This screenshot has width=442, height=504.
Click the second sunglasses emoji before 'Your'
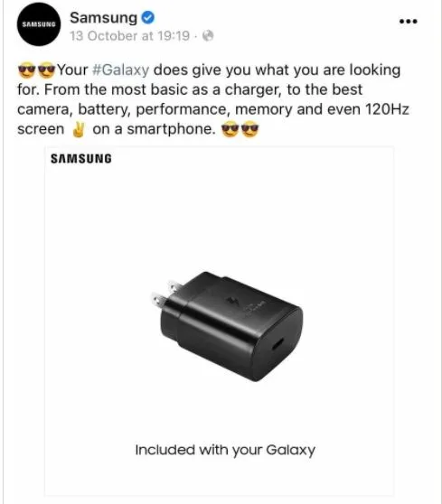pyautogui.click(x=47, y=70)
